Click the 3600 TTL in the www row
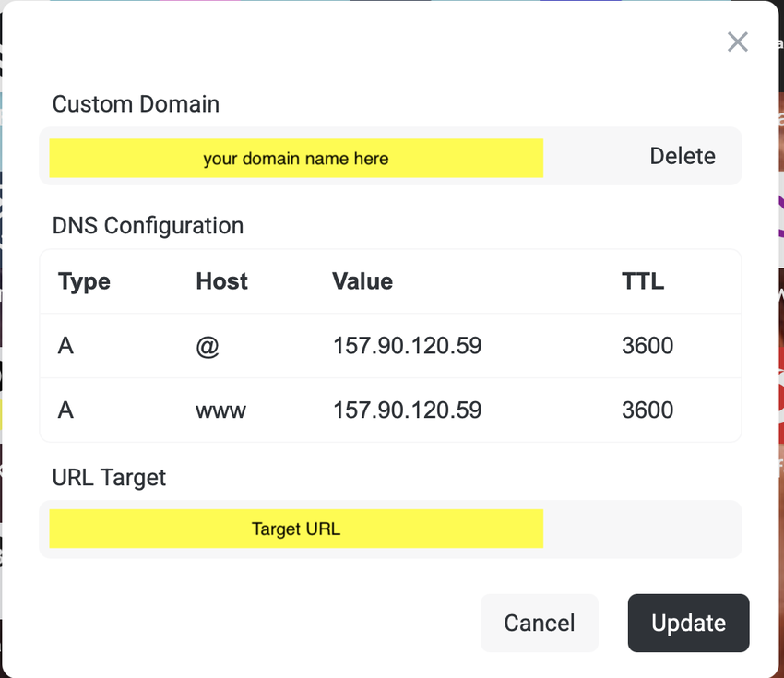This screenshot has height=678, width=784. tap(647, 410)
